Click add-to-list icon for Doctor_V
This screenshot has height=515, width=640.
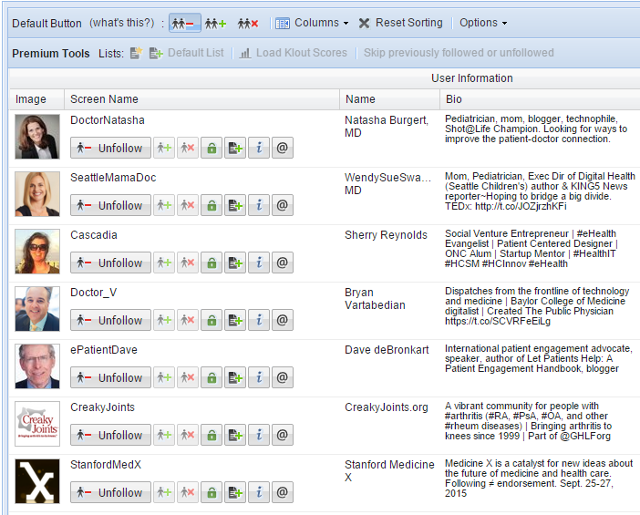[x=235, y=320]
